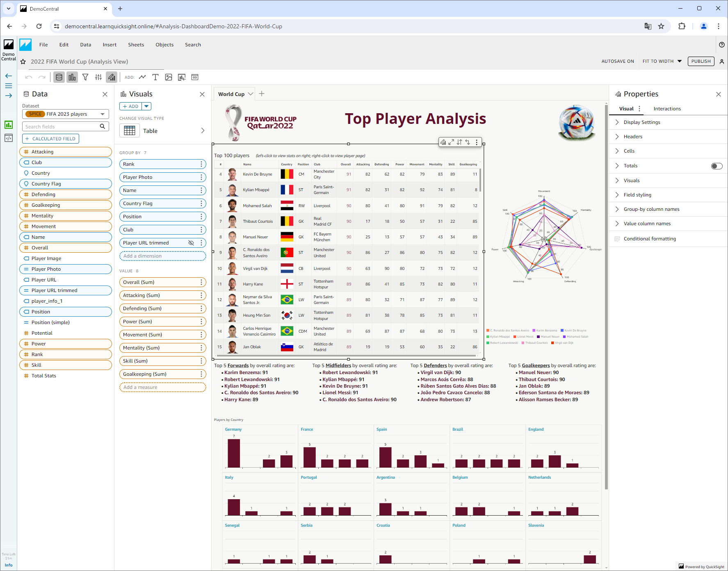Select the Visual tab in Properties
728x571 pixels.
click(626, 109)
